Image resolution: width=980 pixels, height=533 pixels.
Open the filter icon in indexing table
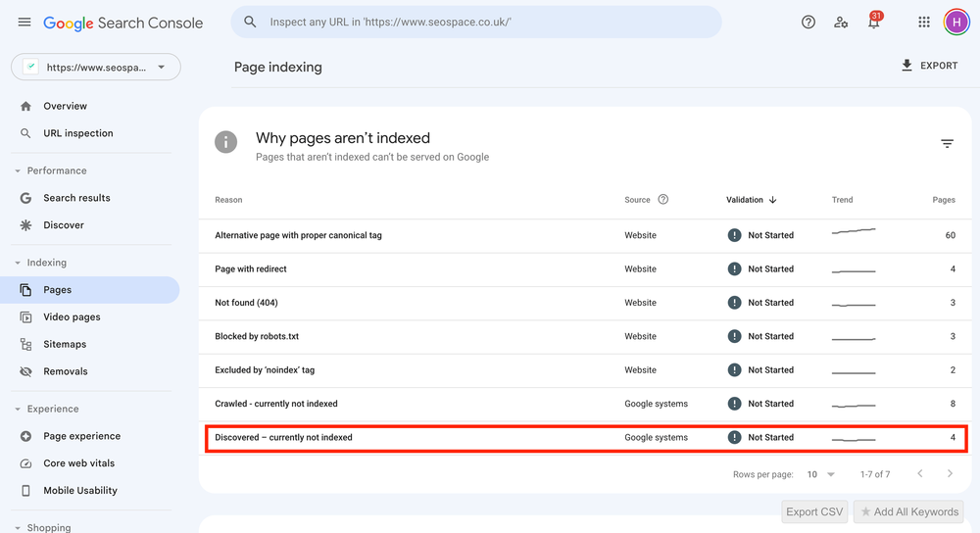(x=947, y=144)
